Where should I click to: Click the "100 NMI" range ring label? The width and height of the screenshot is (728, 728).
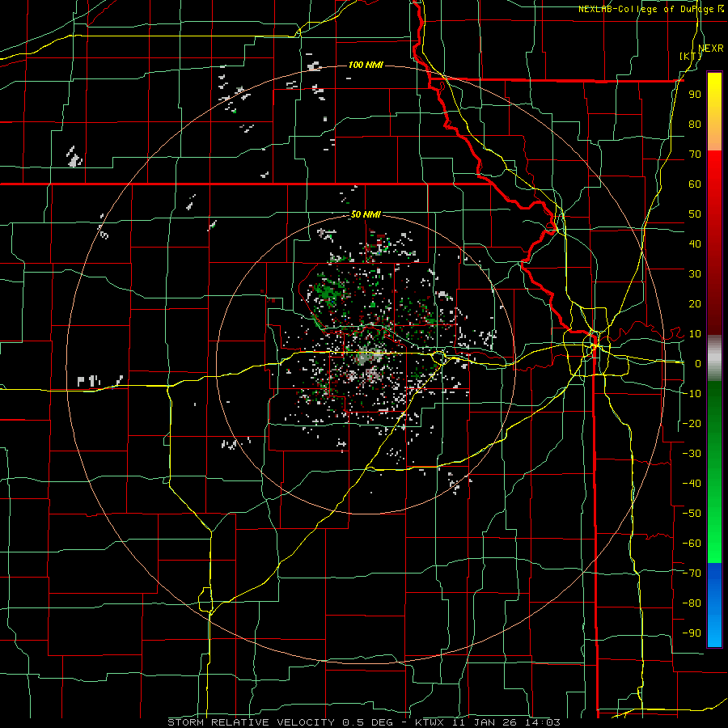(x=366, y=65)
